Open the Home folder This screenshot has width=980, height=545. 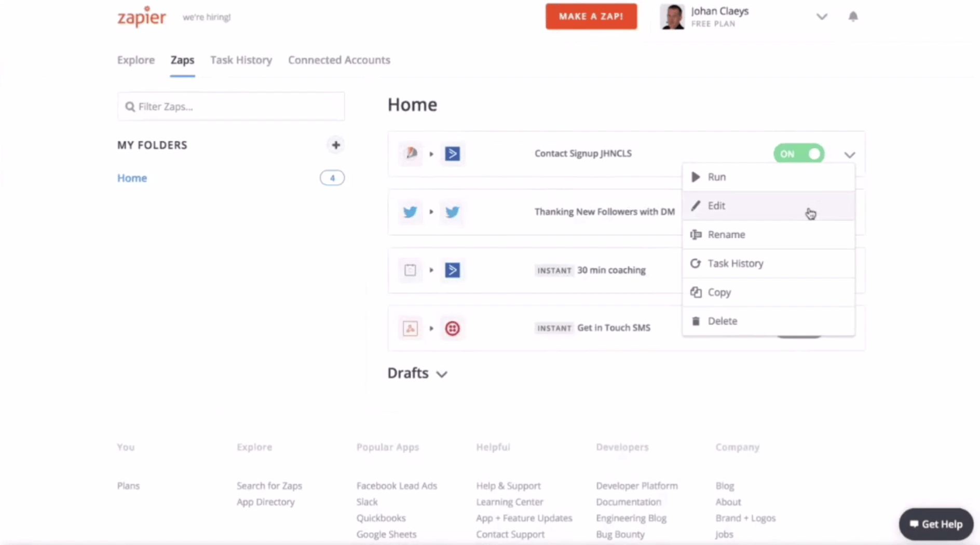[x=132, y=178]
